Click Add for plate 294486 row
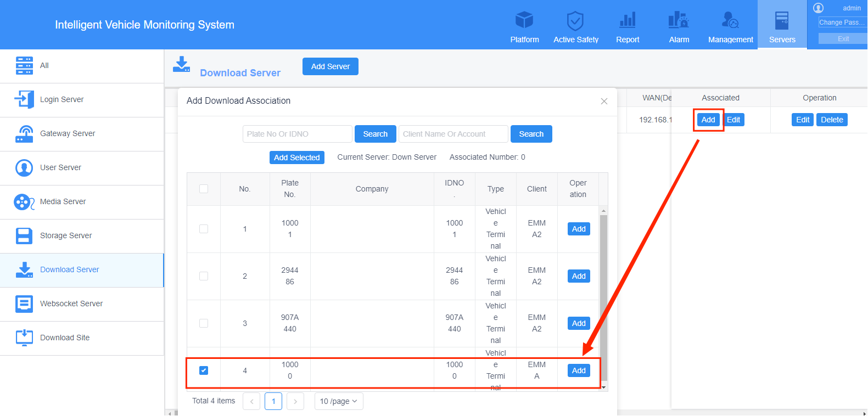The width and height of the screenshot is (868, 416). point(579,276)
